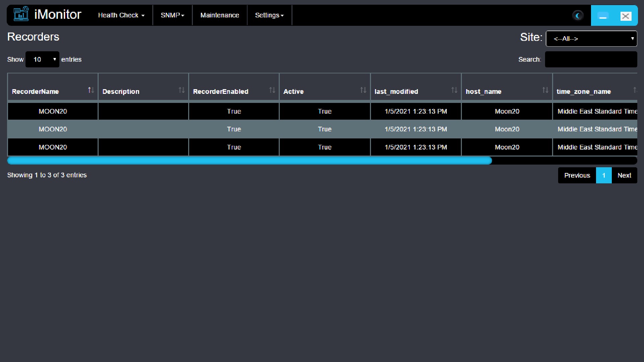Viewport: 644px width, 362px height.
Task: Click the host_name header text
Action: pyautogui.click(x=483, y=92)
